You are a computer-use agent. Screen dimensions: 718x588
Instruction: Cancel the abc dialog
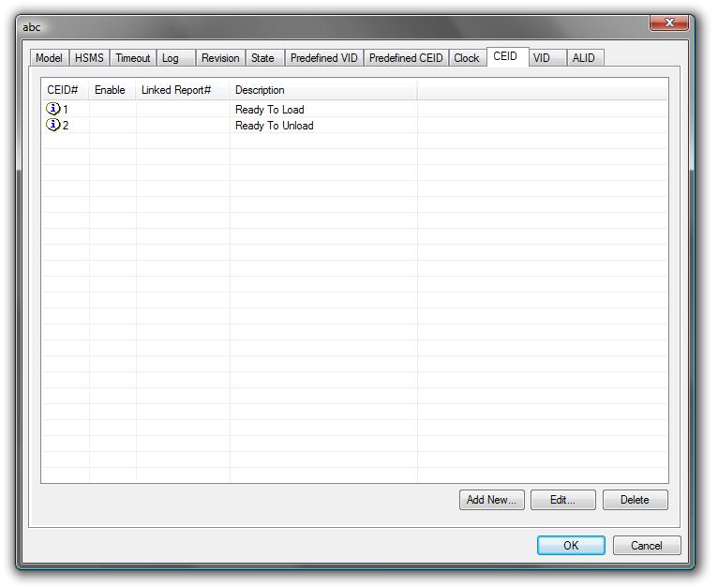(x=647, y=546)
